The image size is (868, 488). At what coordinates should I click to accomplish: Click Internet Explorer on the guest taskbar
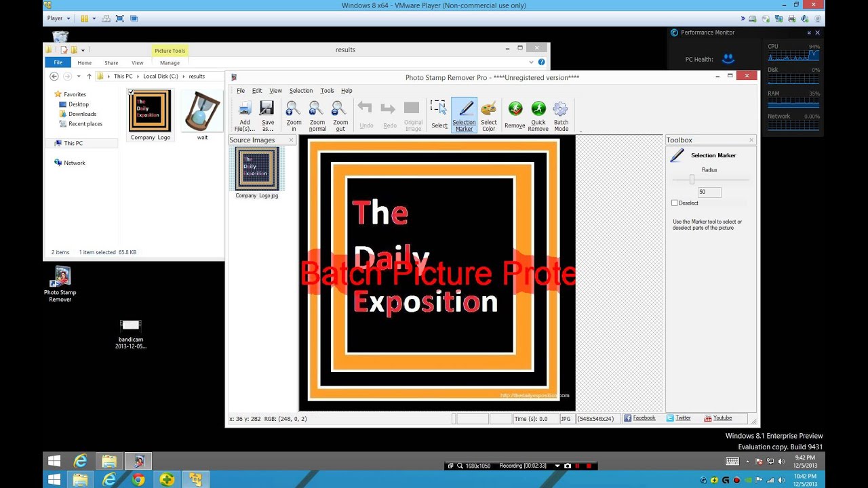coord(81,462)
